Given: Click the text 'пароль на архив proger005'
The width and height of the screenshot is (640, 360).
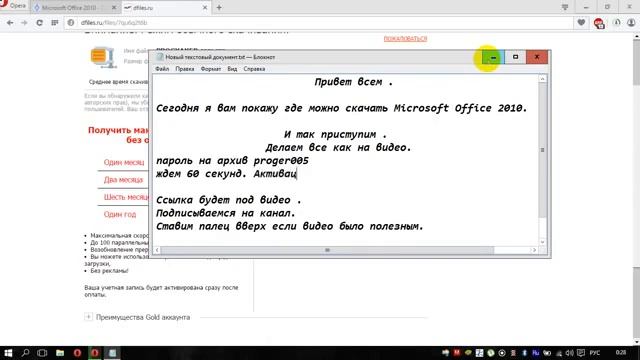Looking at the screenshot, I should 232,161.
